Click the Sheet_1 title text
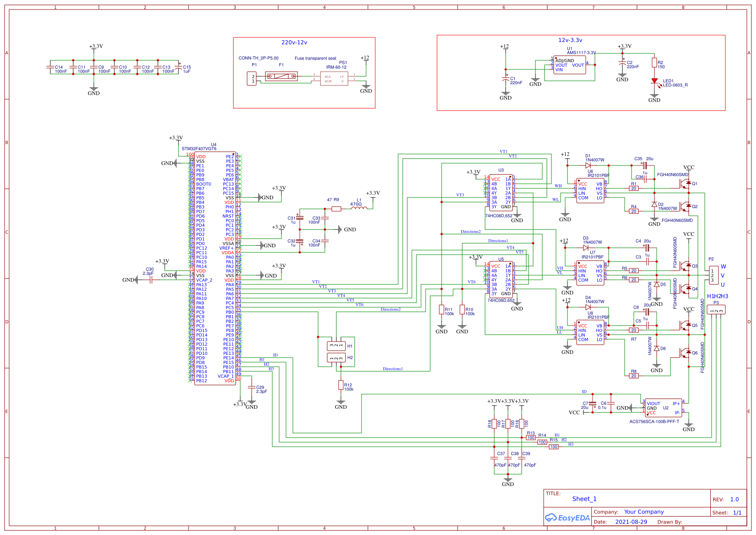The image size is (756, 535). 584,499
